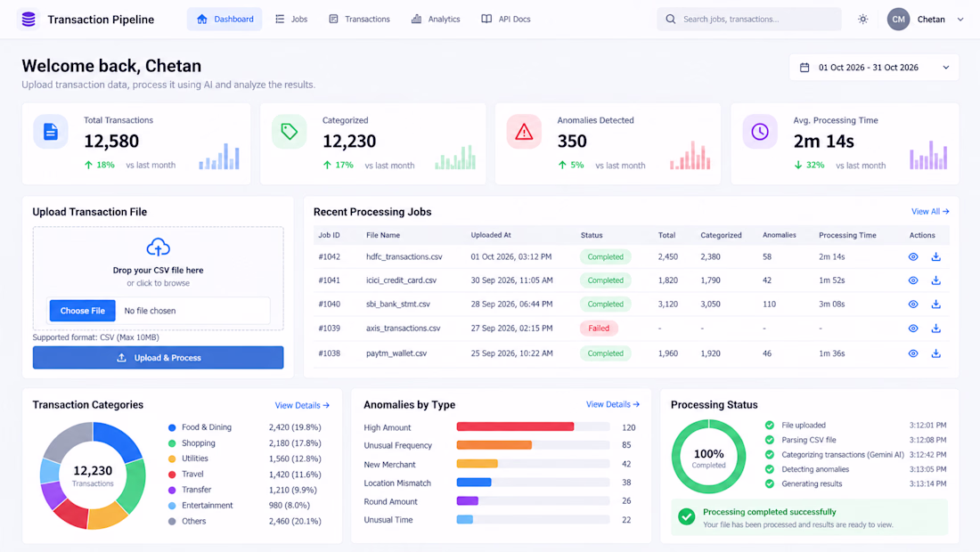Click the cloud upload icon in drop zone

[158, 248]
